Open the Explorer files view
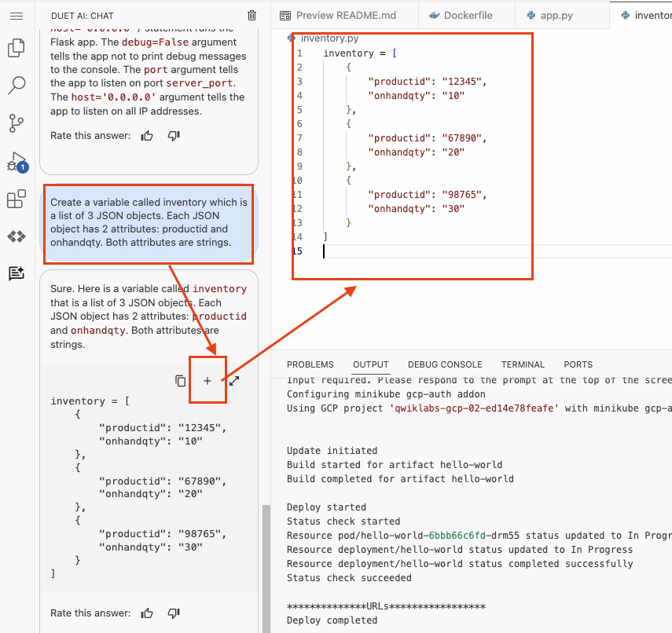Viewport: 672px width, 633px height. [17, 49]
